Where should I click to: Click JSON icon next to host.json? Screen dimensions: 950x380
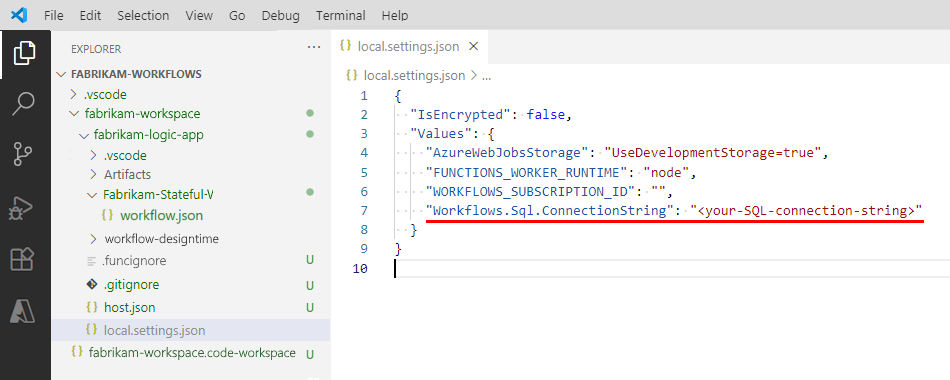[91, 307]
